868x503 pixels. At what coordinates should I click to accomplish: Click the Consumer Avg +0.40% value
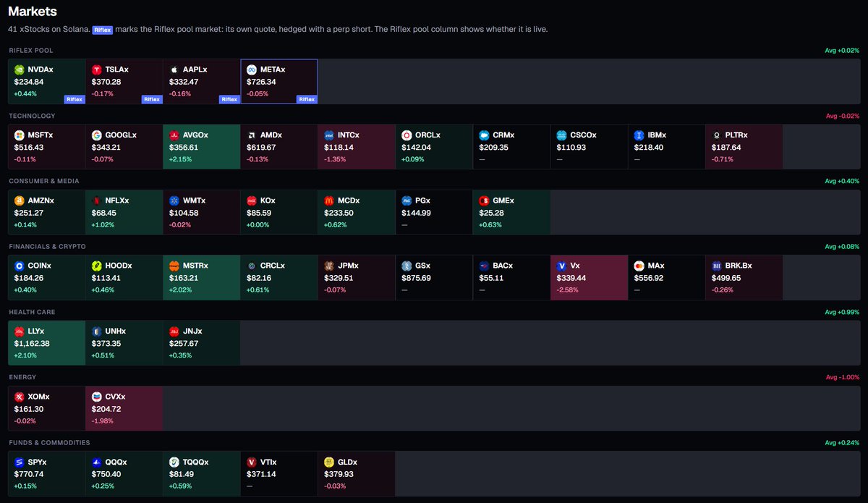pyautogui.click(x=842, y=181)
